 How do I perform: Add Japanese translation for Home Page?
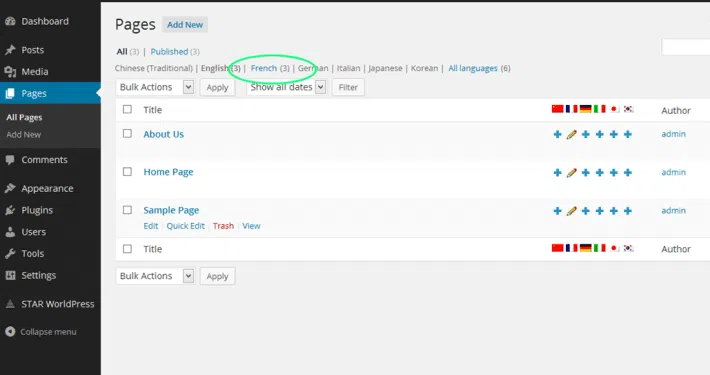click(614, 173)
